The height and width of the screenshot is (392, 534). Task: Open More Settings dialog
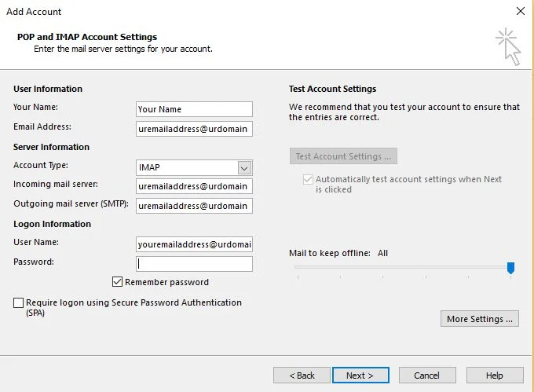point(480,319)
